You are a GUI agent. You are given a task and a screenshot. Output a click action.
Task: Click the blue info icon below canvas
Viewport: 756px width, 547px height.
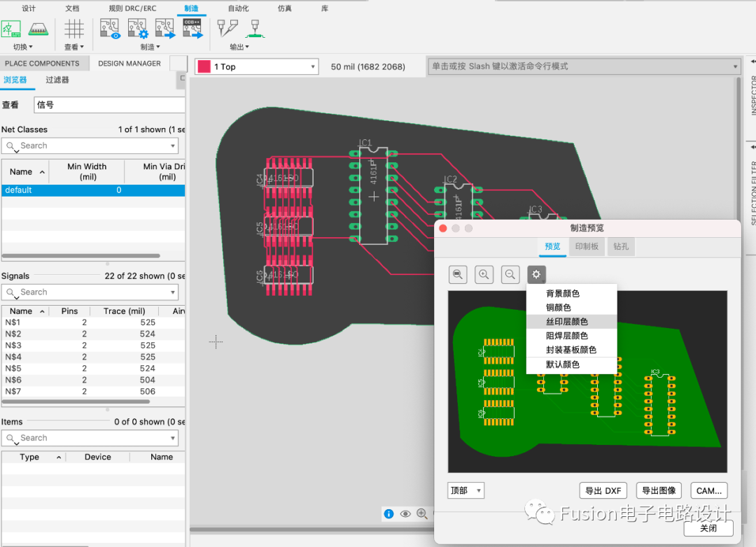388,513
